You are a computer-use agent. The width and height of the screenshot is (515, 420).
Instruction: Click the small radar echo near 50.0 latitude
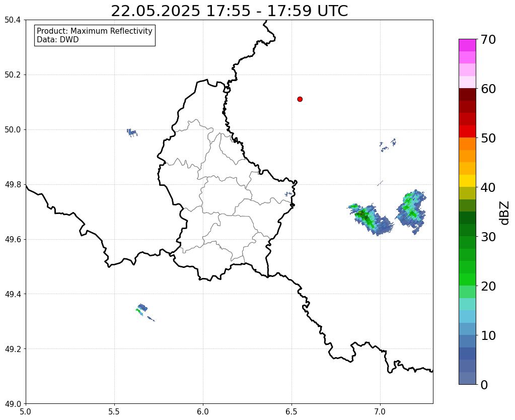[132, 132]
